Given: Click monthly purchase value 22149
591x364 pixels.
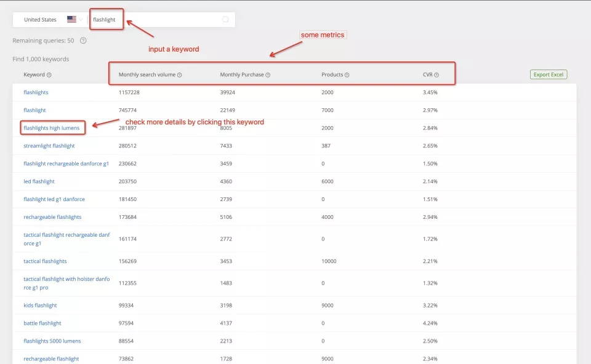Looking at the screenshot, I should coord(227,110).
